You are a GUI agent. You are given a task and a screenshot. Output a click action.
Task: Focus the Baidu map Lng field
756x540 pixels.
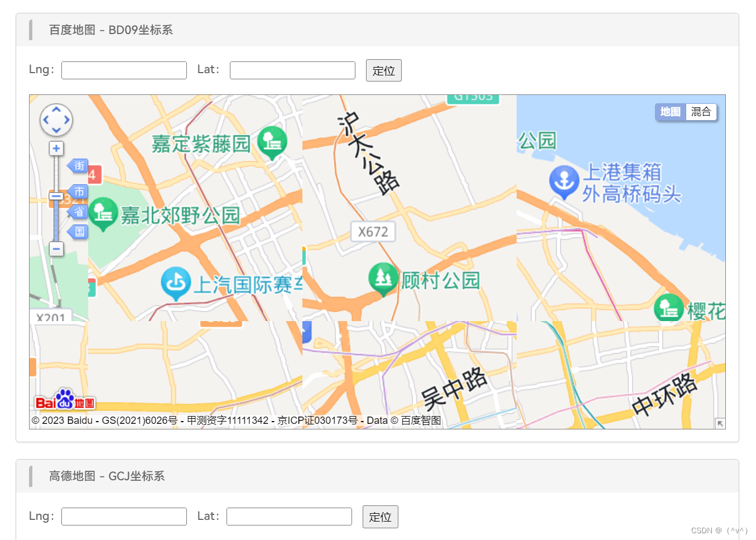pos(124,70)
